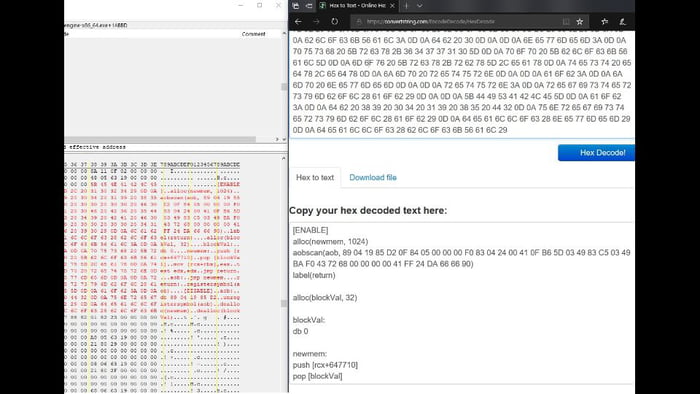Click the disassembler scroll right arrow
This screenshot has width=700, height=394.
(x=277, y=140)
